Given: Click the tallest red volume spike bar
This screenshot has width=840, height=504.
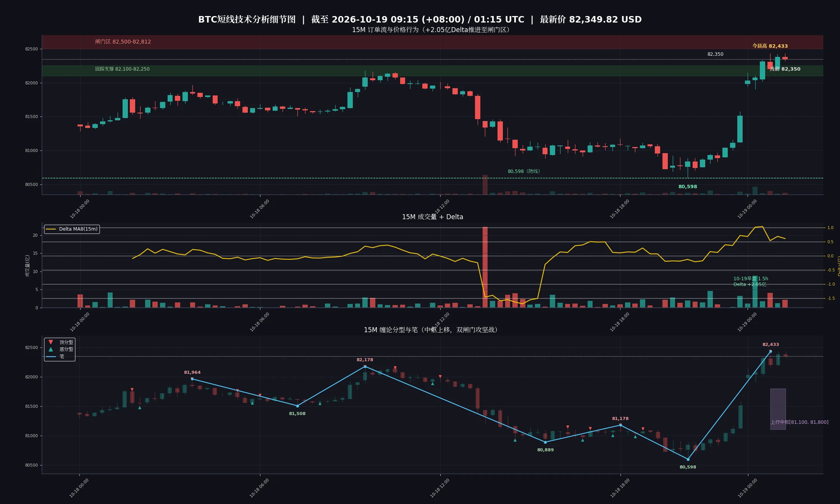Looking at the screenshot, I should point(485,267).
